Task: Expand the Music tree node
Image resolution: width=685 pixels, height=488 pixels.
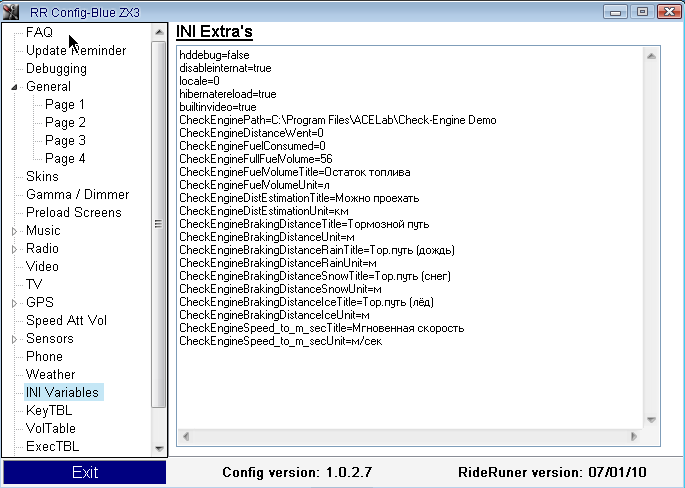Action: point(15,231)
